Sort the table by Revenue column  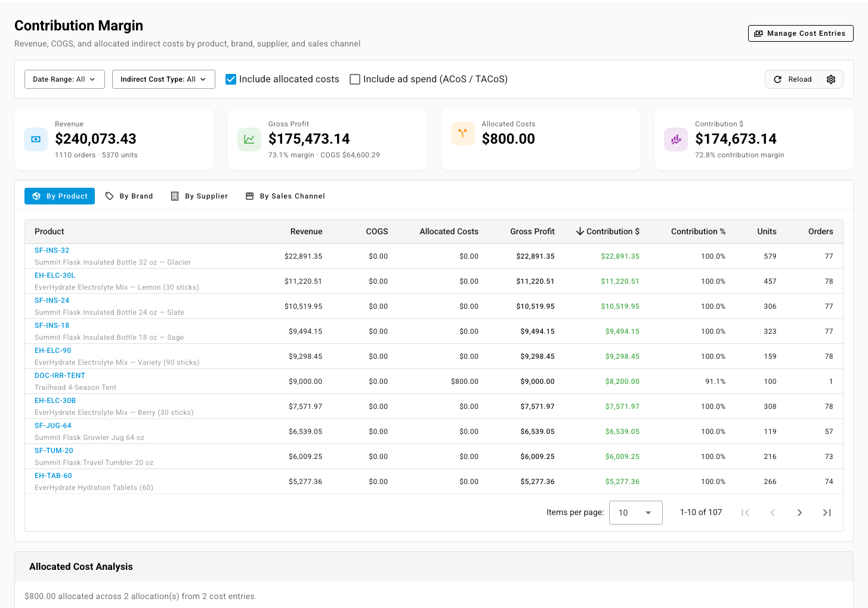coord(306,231)
